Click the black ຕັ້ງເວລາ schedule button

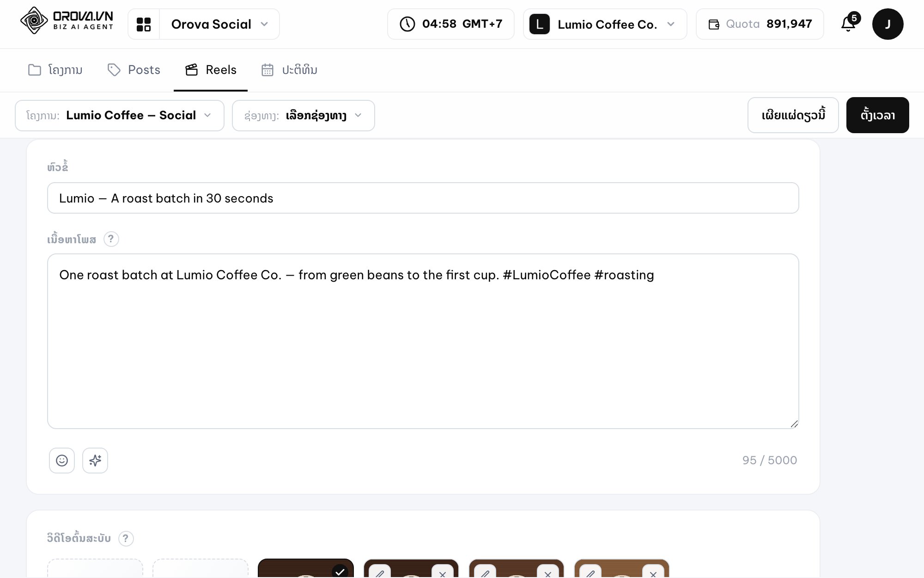[878, 115]
